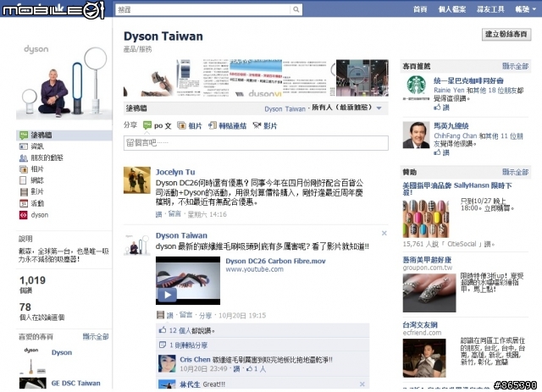This screenshot has width=542, height=392.
Task: Open 朋友的動態 sidebar icon
Action: [24, 158]
